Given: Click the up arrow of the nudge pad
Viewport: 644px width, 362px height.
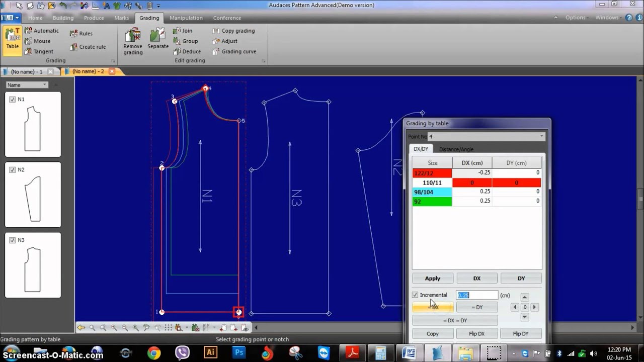Looking at the screenshot, I should click(x=524, y=297).
